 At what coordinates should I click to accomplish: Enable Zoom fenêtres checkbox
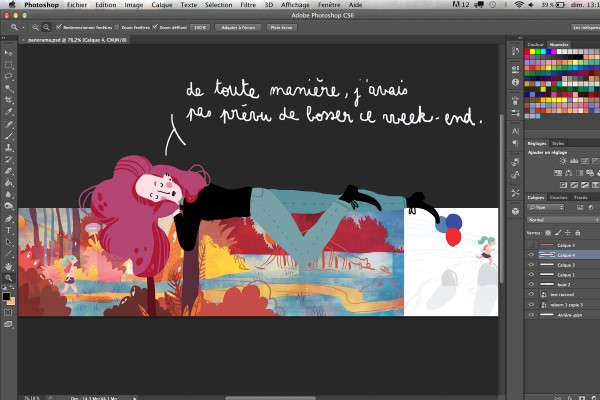point(117,27)
